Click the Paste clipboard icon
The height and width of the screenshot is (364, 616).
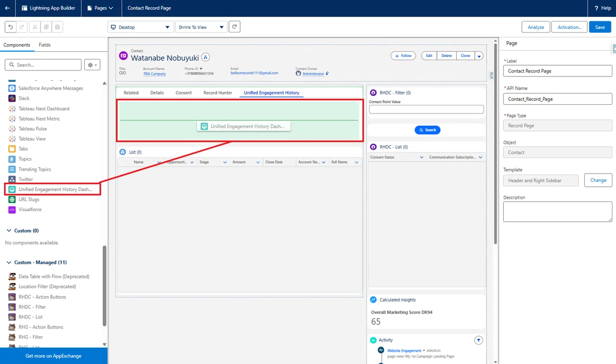(57, 27)
